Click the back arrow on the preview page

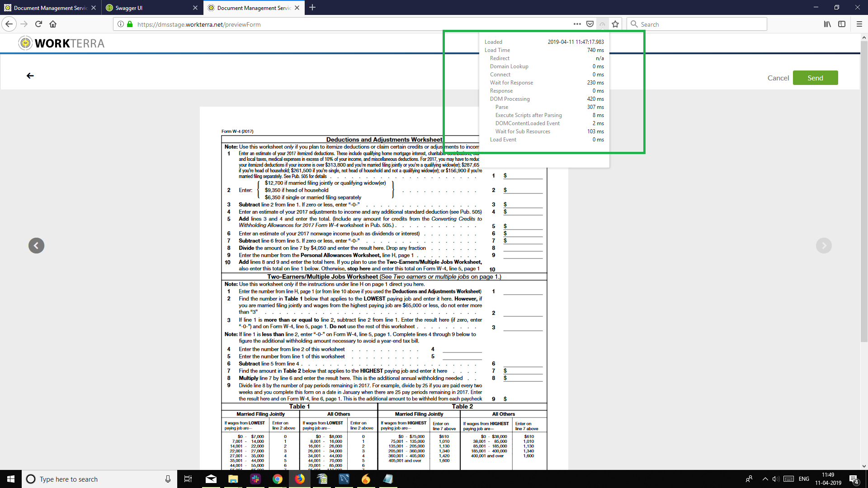30,76
